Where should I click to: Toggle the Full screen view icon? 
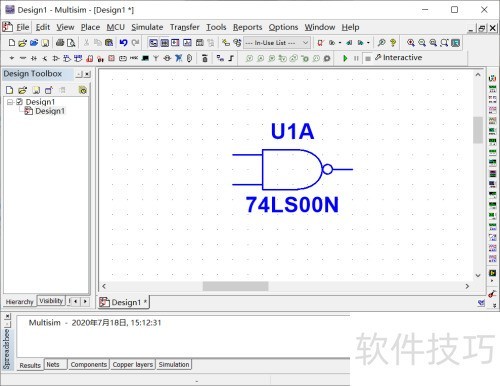point(455,43)
